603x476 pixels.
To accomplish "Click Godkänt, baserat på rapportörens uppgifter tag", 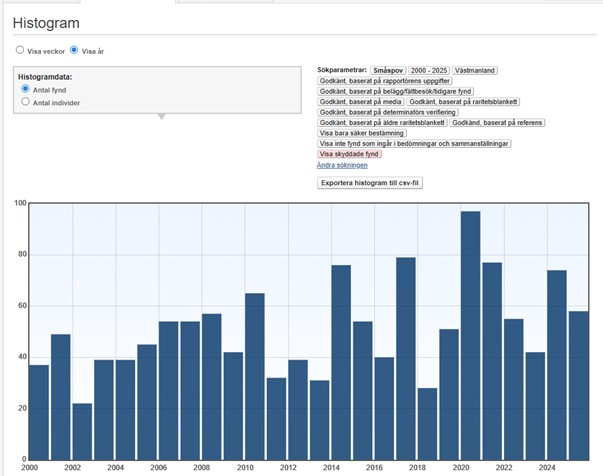I will click(384, 81).
